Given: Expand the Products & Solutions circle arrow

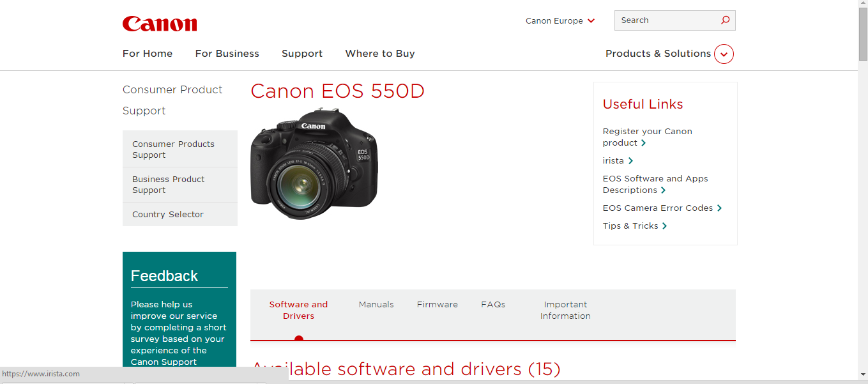Looking at the screenshot, I should [724, 54].
